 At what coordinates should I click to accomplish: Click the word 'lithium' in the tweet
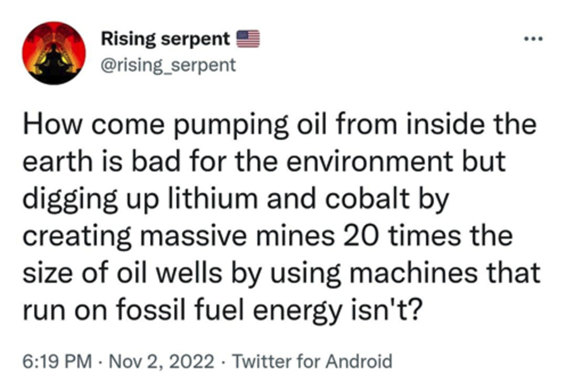213,198
